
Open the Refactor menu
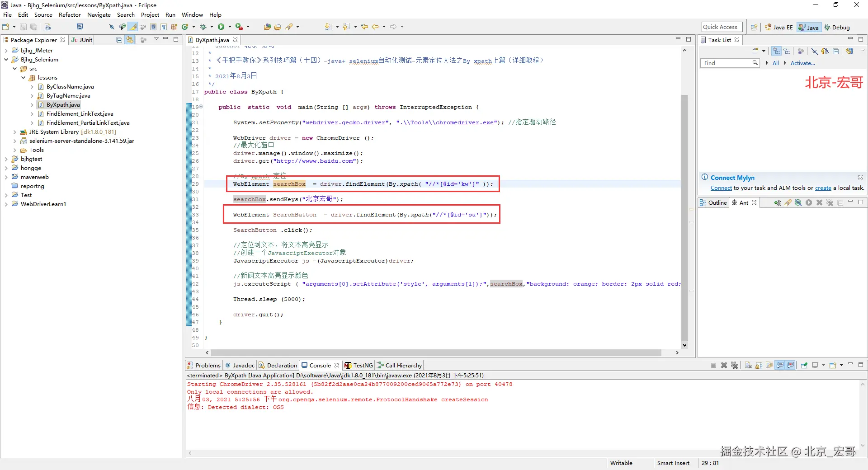click(x=70, y=14)
